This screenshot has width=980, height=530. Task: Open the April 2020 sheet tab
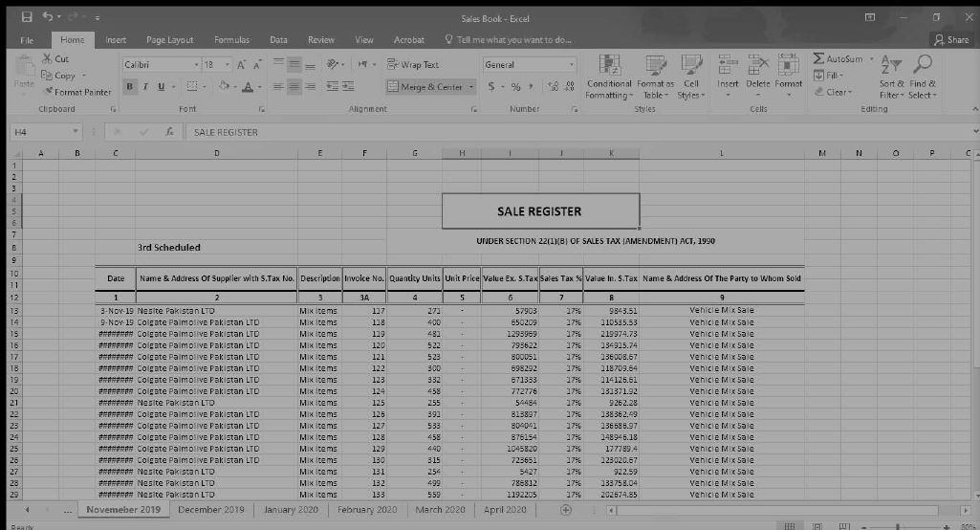pyautogui.click(x=505, y=509)
